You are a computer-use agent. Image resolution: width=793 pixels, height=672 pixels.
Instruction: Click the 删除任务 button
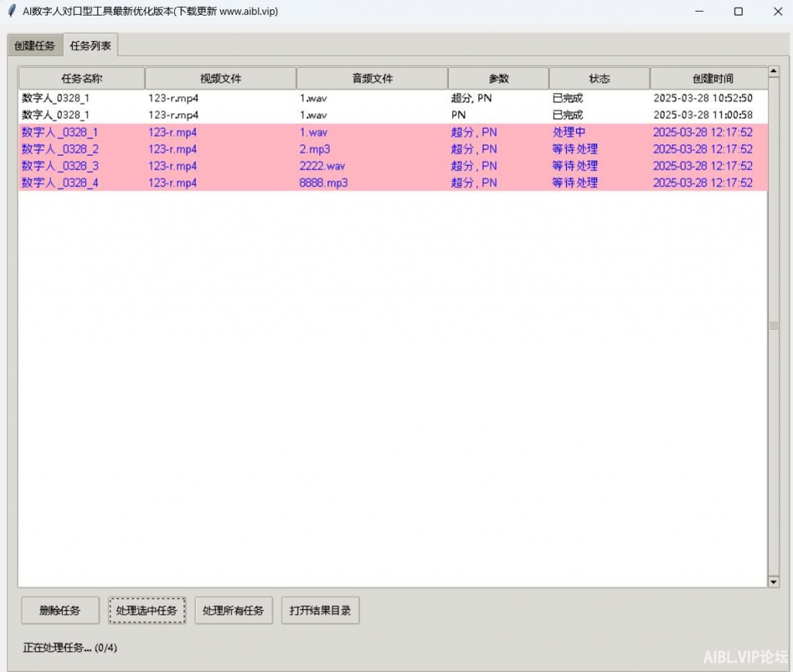60,610
